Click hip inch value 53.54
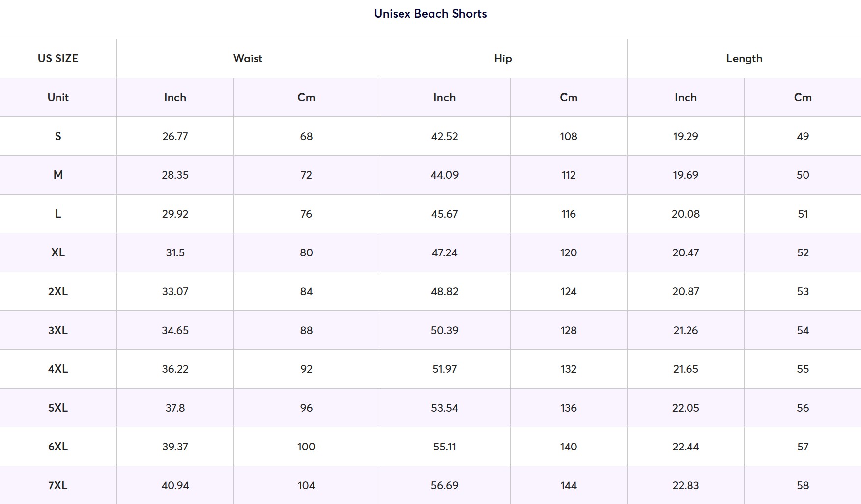 tap(444, 408)
